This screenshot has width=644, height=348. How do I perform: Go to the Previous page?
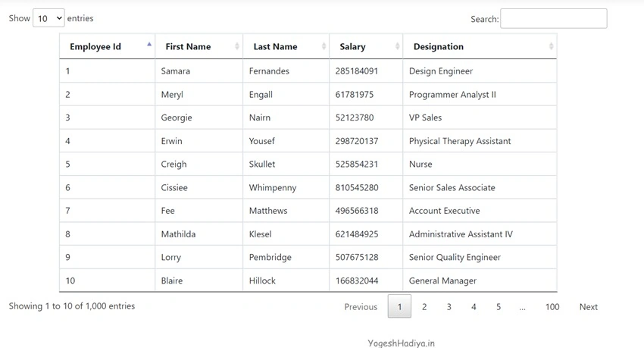coord(361,306)
